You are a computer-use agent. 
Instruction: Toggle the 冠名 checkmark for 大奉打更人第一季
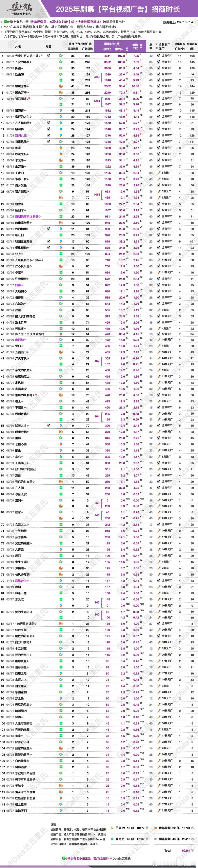pyautogui.click(x=49, y=55)
